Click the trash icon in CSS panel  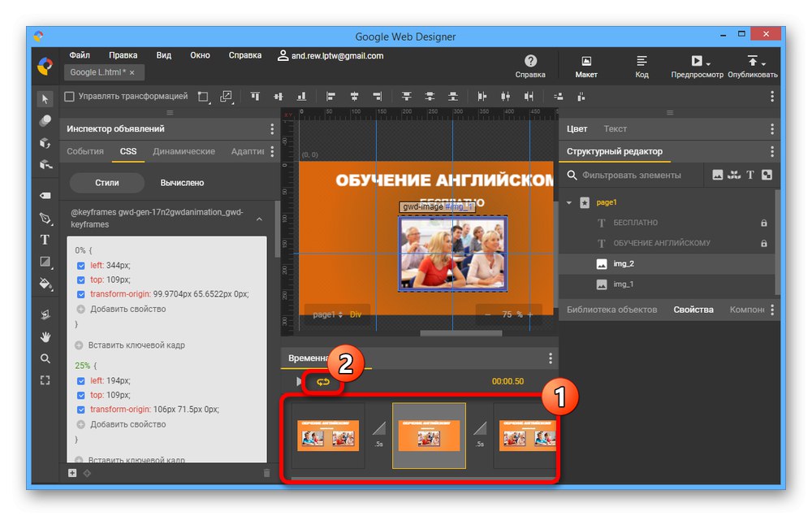(x=266, y=473)
